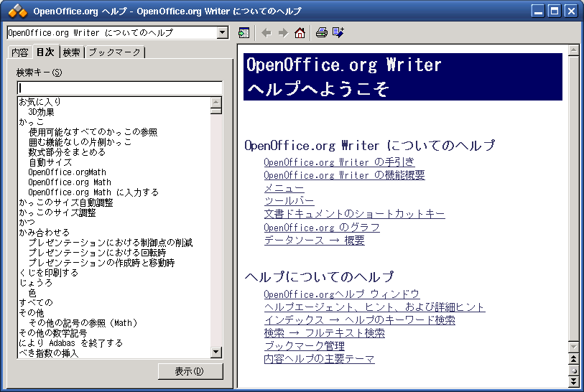Open the OpenOffice.org Writer の機能概要 link
584x392 pixels.
coord(344,175)
